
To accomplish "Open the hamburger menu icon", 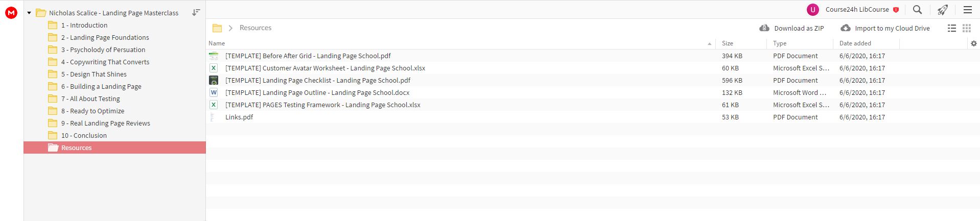I will pos(967,10).
